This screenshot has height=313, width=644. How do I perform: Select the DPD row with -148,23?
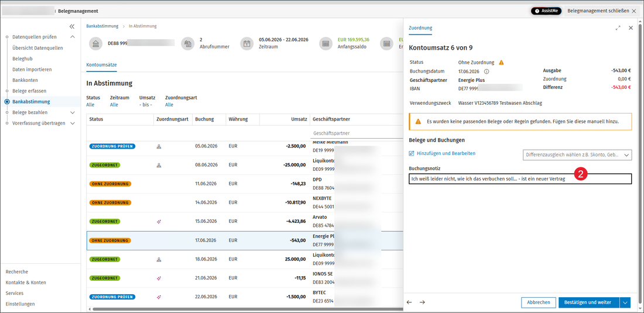coord(245,184)
